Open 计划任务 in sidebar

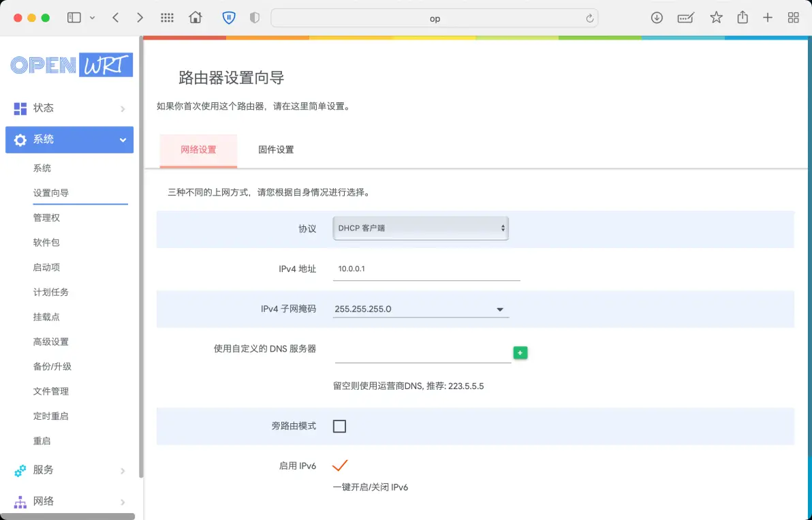click(50, 292)
